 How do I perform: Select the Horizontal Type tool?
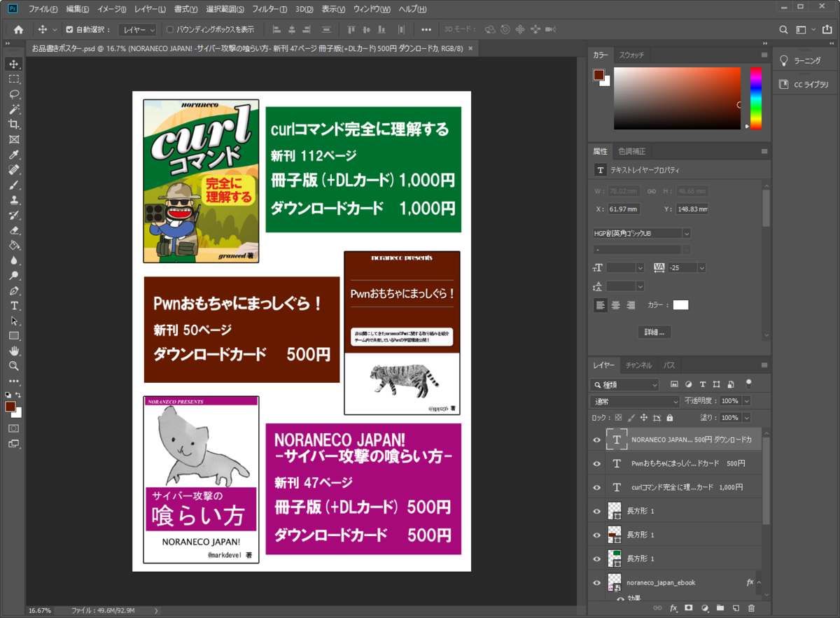[14, 306]
